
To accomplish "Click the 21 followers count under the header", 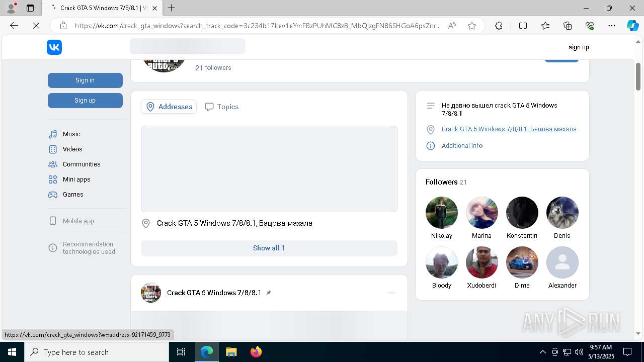I will point(213,68).
